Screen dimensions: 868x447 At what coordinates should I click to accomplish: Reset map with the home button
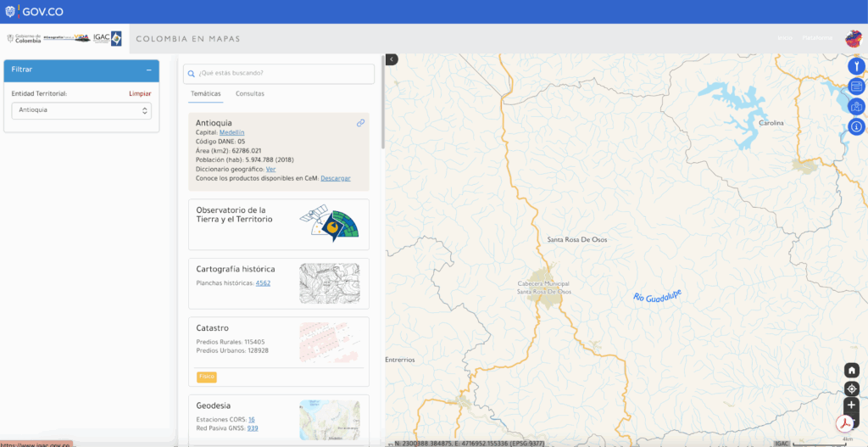tap(852, 371)
